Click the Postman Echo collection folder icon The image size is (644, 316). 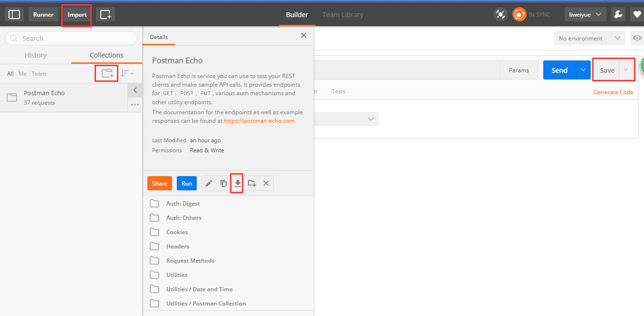click(x=12, y=98)
